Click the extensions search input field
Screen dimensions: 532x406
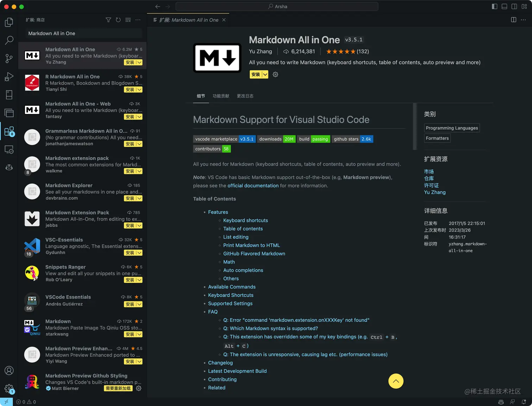coord(83,33)
